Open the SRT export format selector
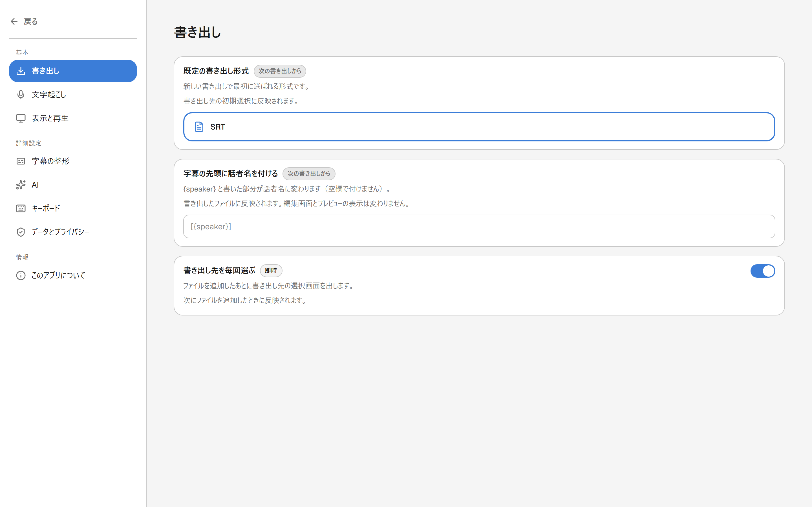Screen dimensions: 812x507 point(479,127)
